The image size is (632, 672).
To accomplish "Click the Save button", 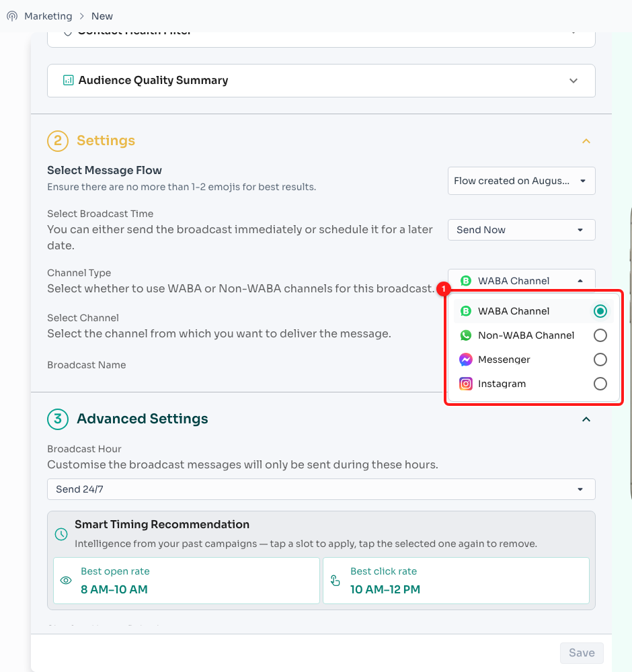I will [582, 653].
